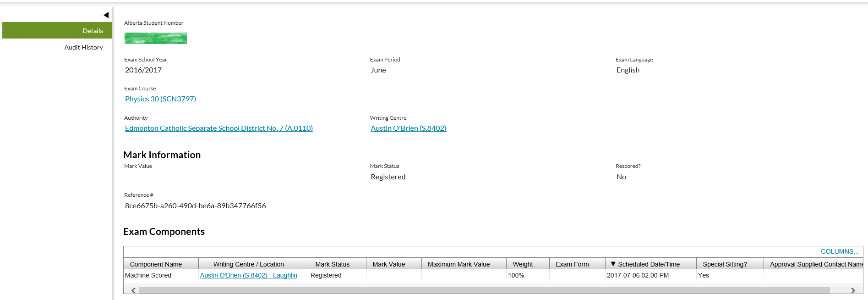Open the COLUMNS... chooser
The height and width of the screenshot is (300, 868).
pyautogui.click(x=839, y=252)
